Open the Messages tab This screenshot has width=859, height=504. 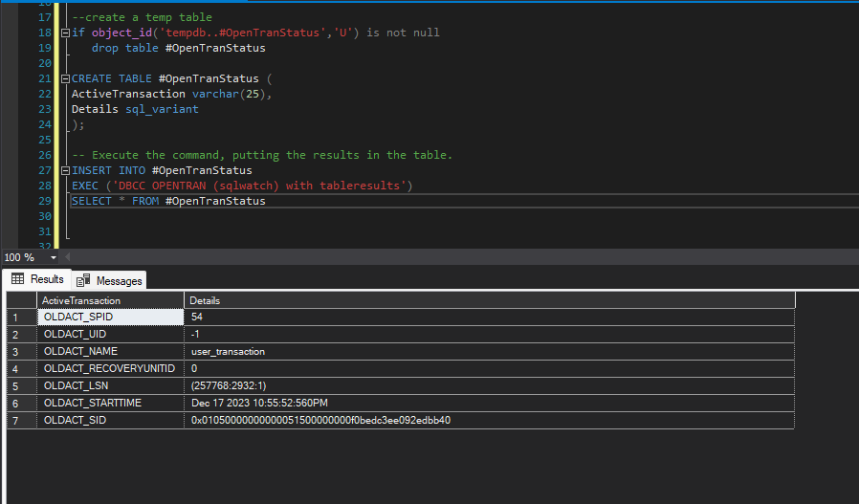(109, 280)
